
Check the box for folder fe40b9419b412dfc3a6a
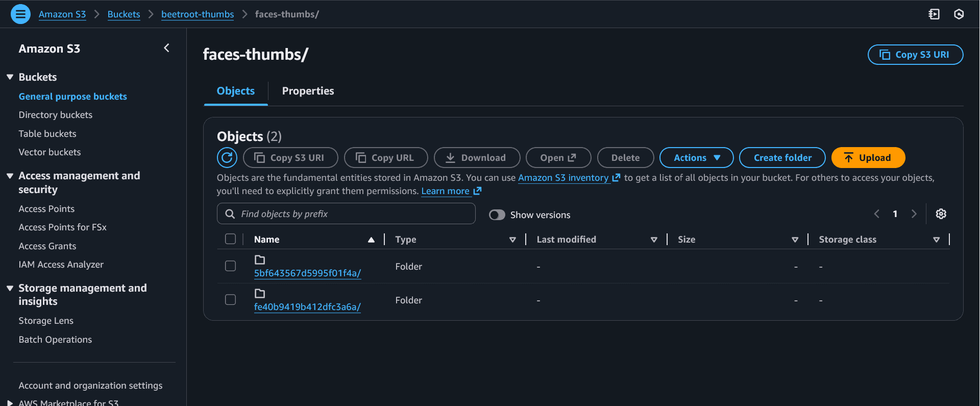tap(230, 300)
